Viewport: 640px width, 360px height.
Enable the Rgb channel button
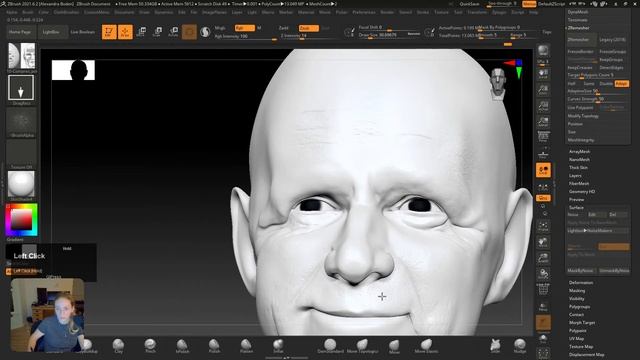[x=244, y=28]
